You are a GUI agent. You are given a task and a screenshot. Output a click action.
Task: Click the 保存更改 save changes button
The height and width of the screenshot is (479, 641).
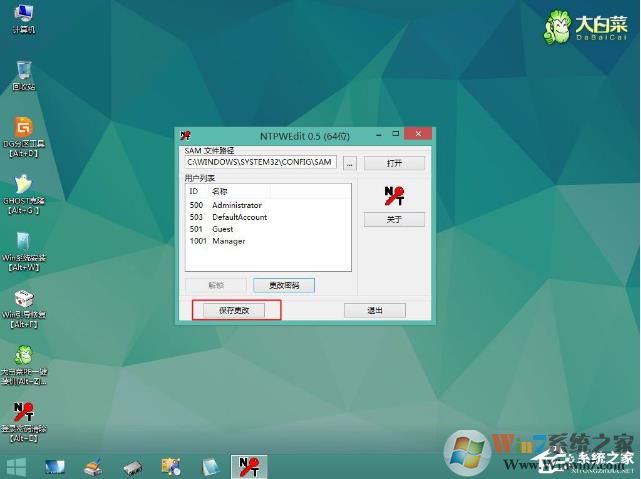tap(234, 311)
